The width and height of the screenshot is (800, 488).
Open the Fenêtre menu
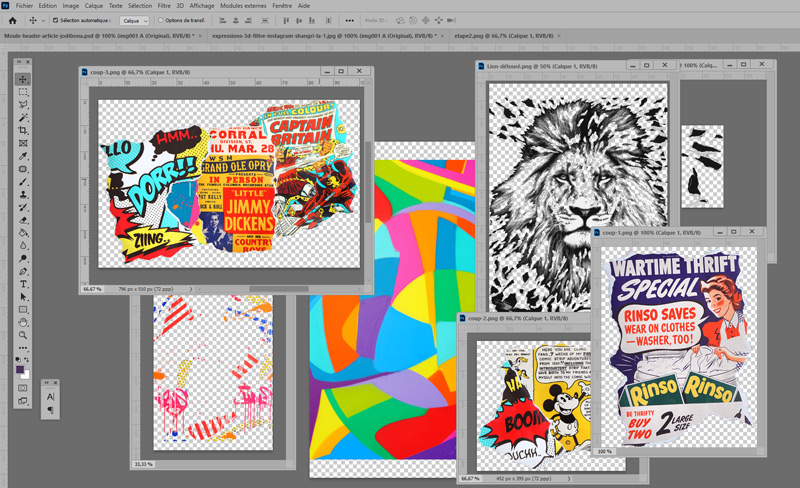282,6
